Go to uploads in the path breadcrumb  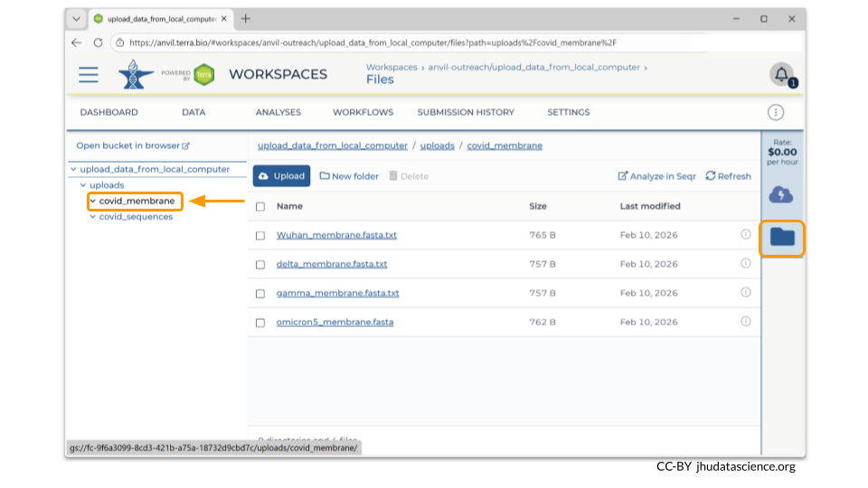(x=438, y=145)
